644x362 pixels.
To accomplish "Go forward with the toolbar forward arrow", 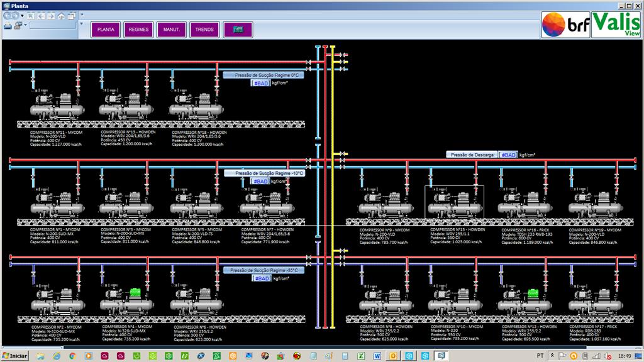I will 15,16.
